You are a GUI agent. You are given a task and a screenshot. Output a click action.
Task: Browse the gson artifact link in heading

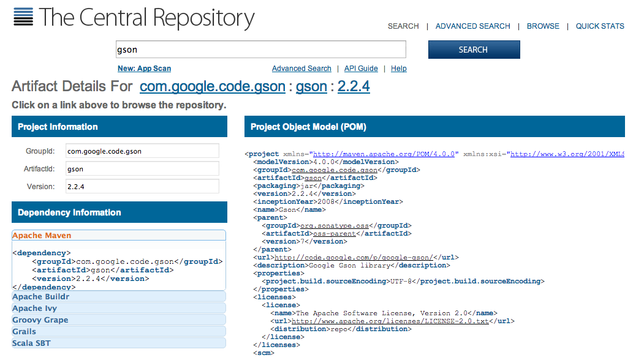point(311,86)
